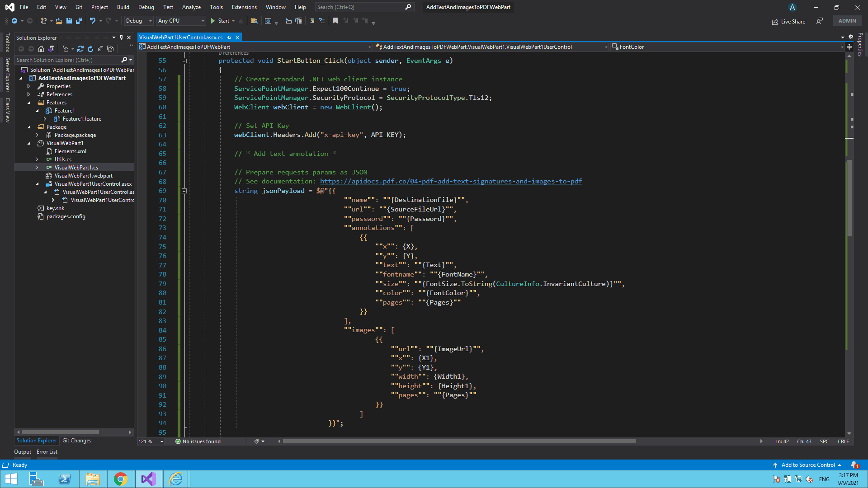Click the editor horizontal scrollbar thumb
The width and height of the screenshot is (868, 488).
coord(459,441)
